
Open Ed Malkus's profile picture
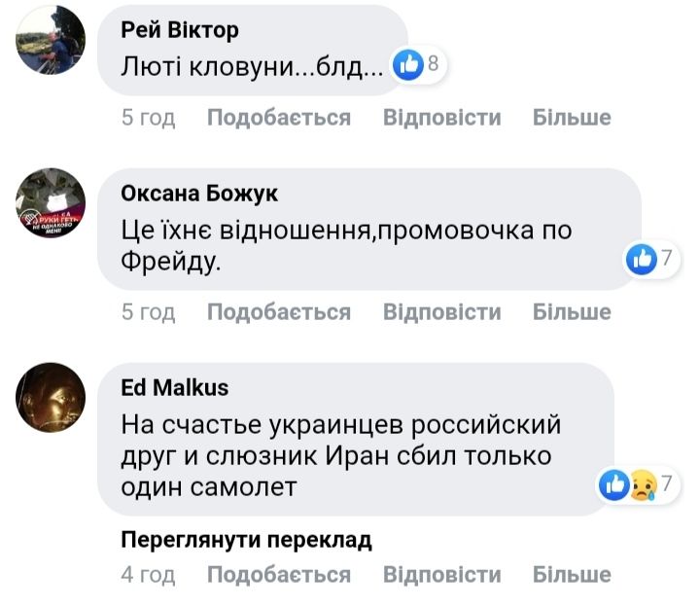51,397
